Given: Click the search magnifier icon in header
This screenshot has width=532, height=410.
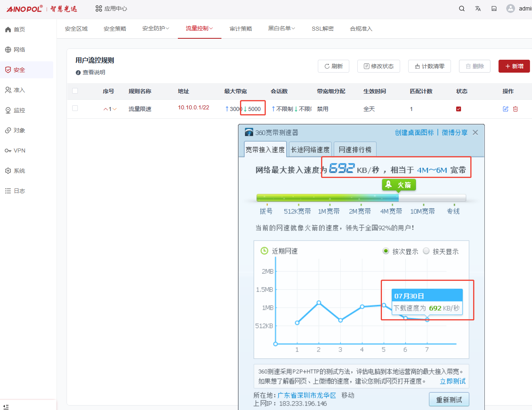Looking at the screenshot, I should 462,8.
